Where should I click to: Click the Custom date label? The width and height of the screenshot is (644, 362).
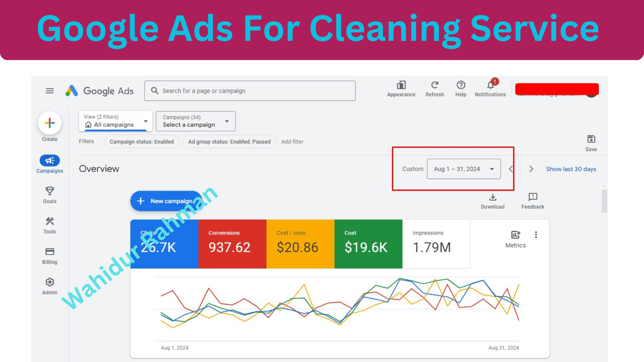click(x=413, y=169)
